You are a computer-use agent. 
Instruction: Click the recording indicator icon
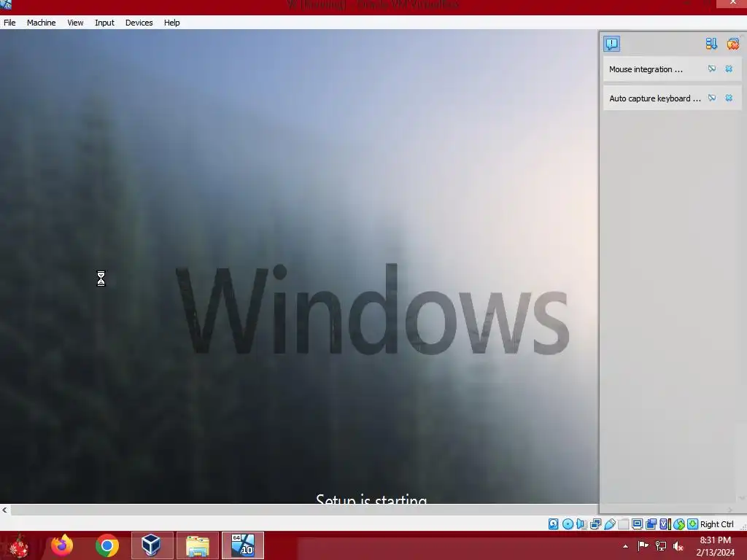[651, 524]
